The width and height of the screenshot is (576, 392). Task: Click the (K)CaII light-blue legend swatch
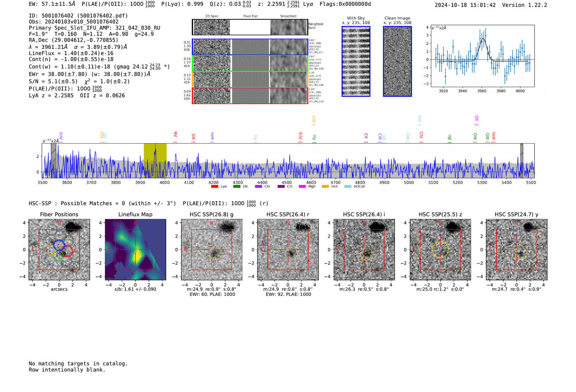click(x=348, y=186)
